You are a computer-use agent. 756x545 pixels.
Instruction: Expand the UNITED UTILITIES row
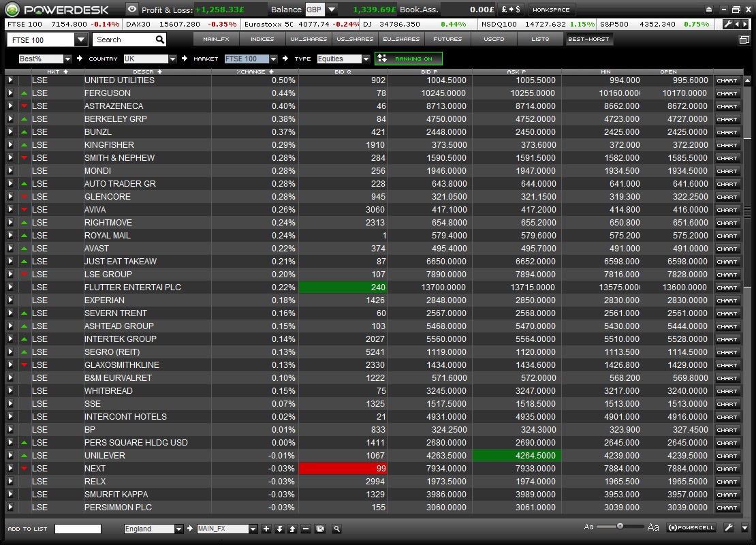tap(10, 80)
